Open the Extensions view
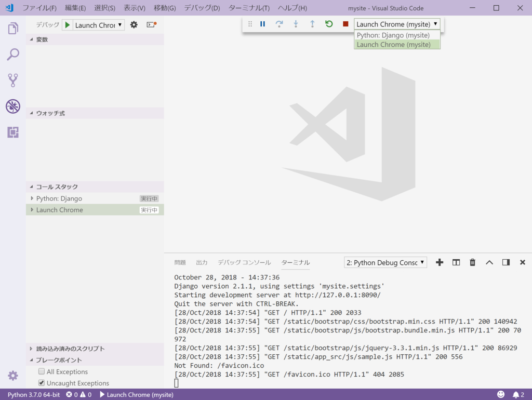 13,132
